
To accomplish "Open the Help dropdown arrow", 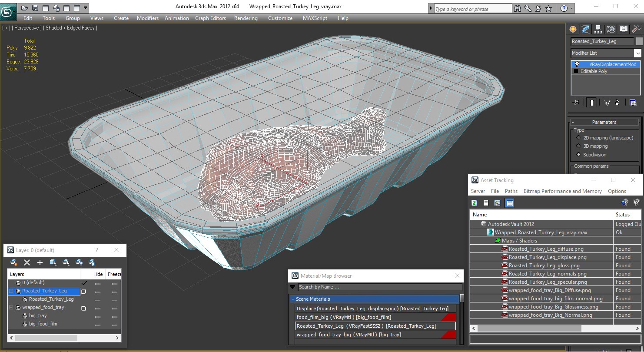I will [x=571, y=8].
